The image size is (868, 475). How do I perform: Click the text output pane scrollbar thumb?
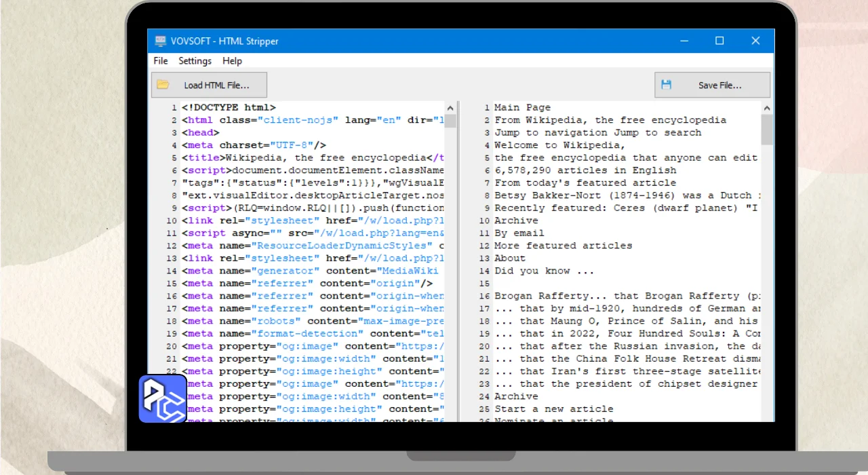[x=767, y=130]
